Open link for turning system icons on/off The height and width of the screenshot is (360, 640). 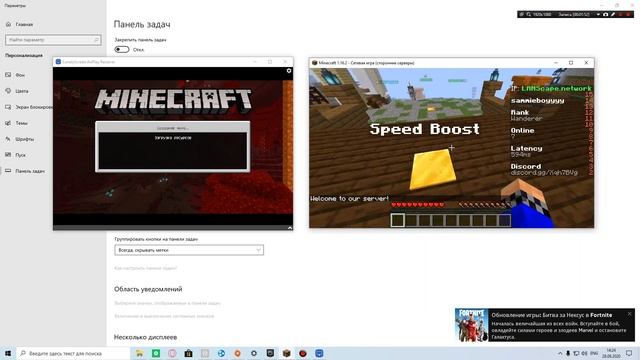point(164,316)
